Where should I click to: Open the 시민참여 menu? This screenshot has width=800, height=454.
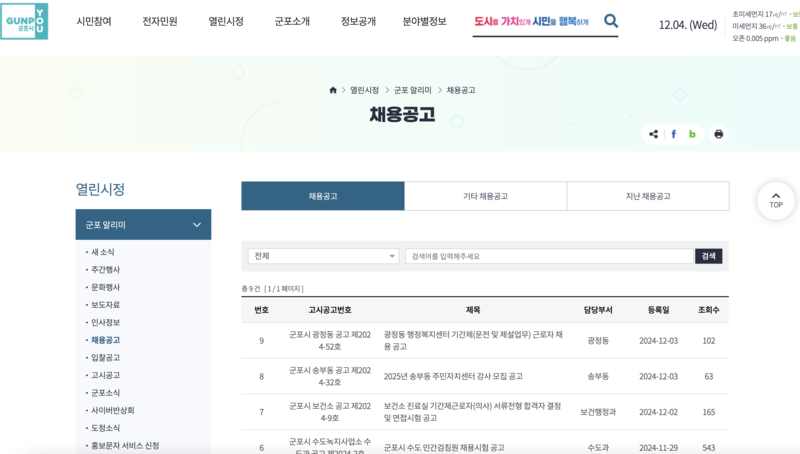coord(94,21)
